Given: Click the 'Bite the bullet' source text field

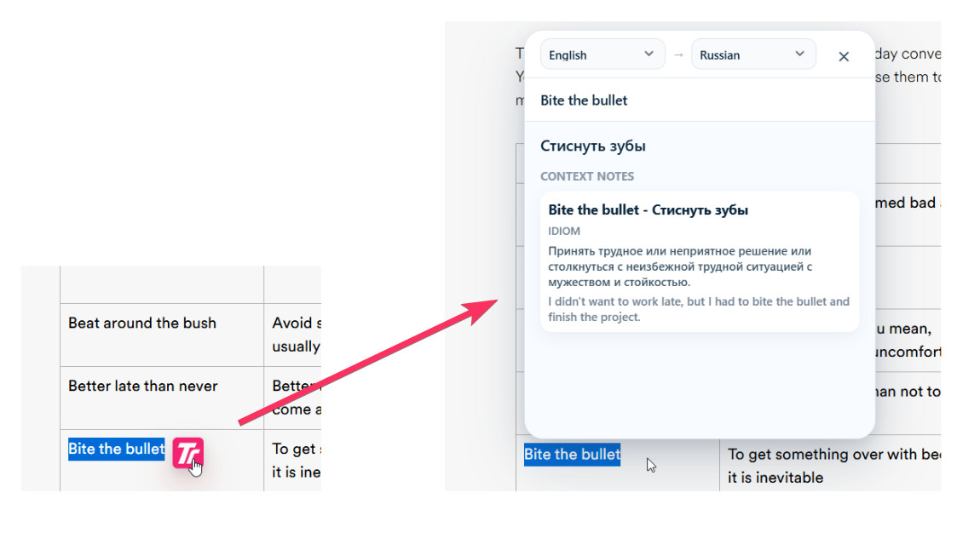Looking at the screenshot, I should pos(699,100).
